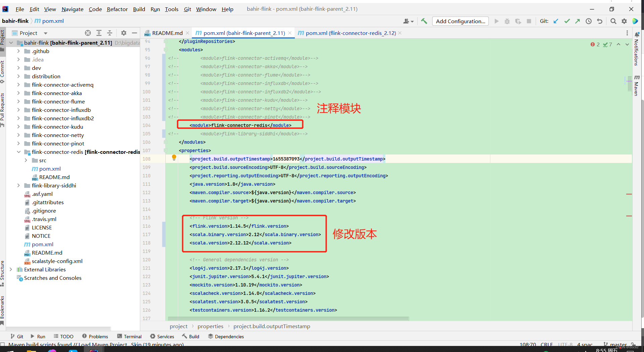Click Select Opened File target icon
Screen dimensions: 644x352
[x=88, y=33]
